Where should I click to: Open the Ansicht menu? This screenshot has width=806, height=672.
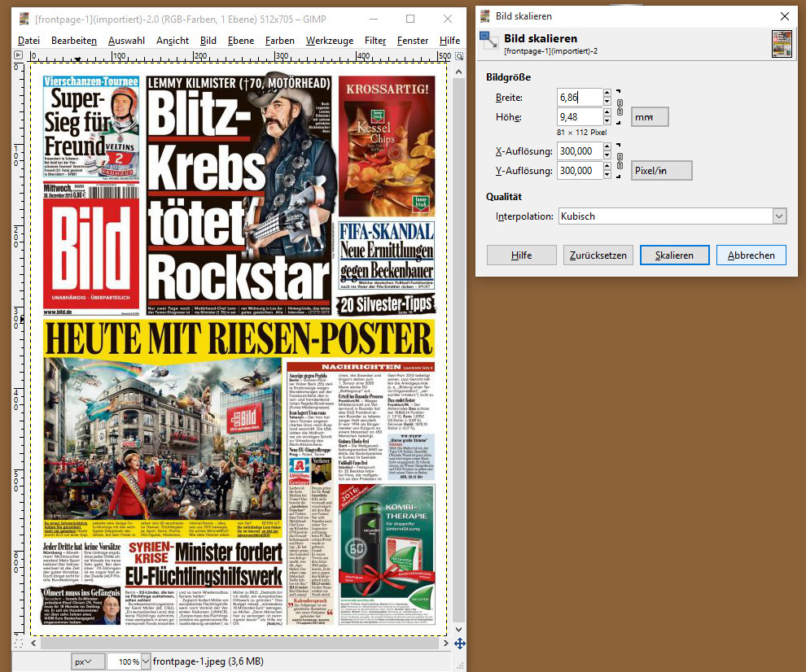tap(173, 41)
